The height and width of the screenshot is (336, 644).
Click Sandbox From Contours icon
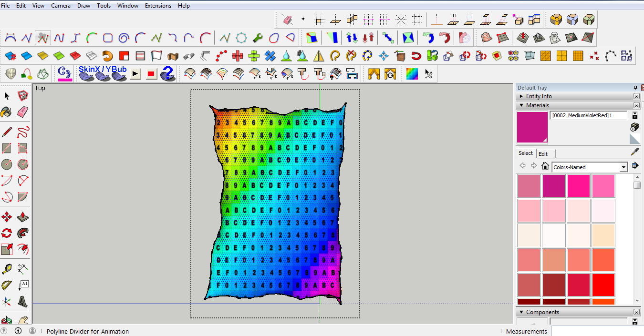[x=486, y=37]
